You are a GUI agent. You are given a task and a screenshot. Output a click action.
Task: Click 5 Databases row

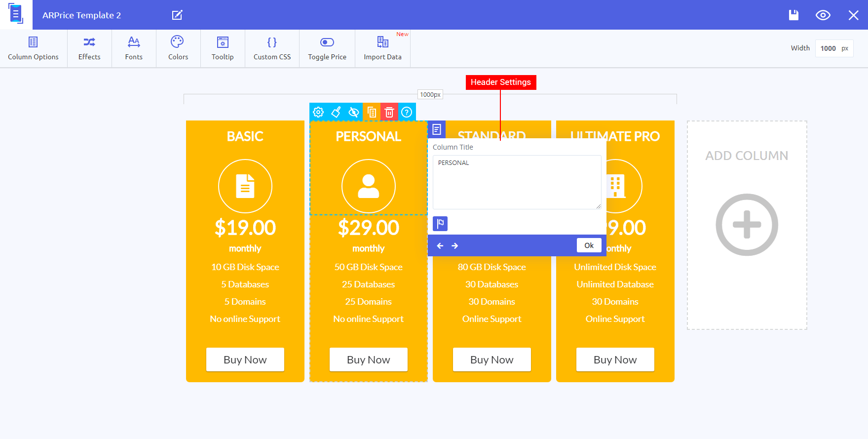click(245, 284)
